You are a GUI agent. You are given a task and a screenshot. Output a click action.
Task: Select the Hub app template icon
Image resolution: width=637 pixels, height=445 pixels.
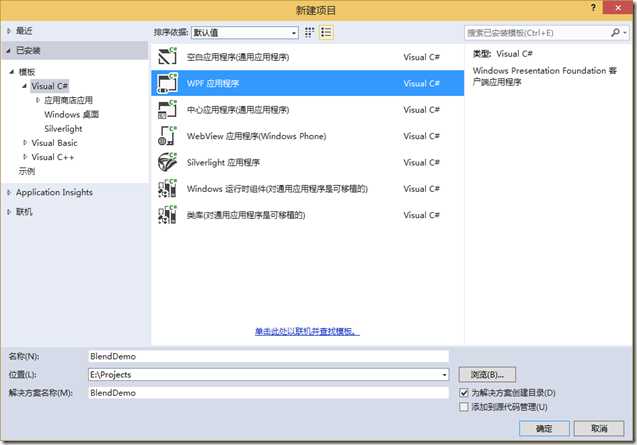(x=167, y=109)
